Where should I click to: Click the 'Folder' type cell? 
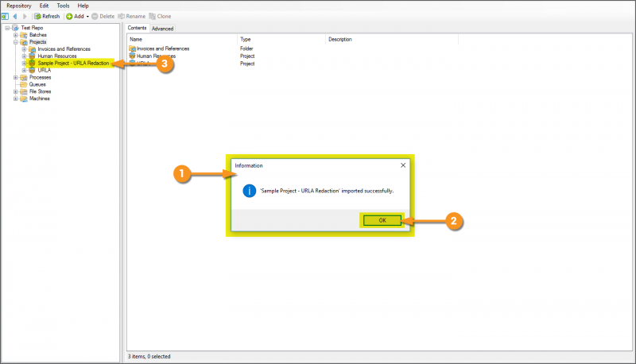click(x=246, y=48)
